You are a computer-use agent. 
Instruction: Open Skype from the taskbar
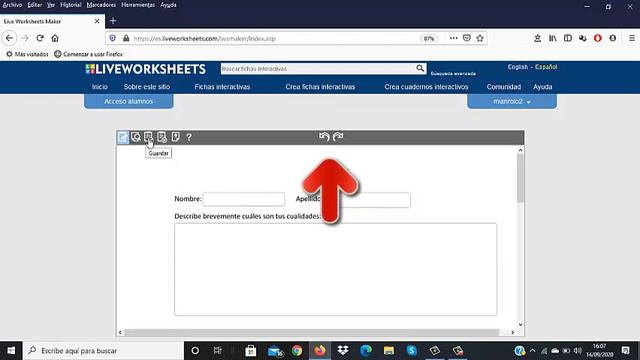[411, 351]
